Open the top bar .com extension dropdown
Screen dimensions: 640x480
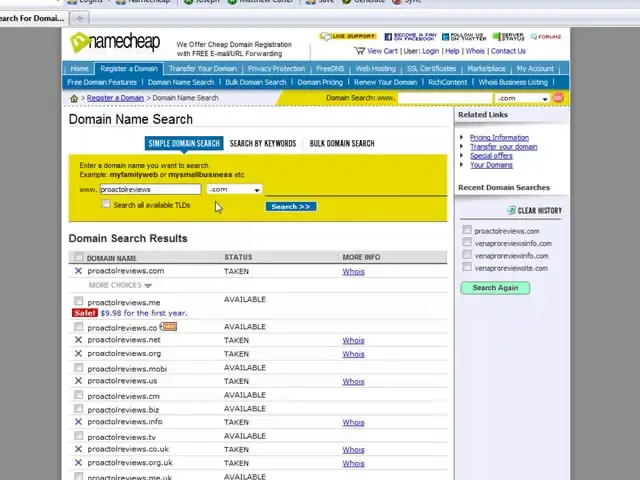(522, 98)
